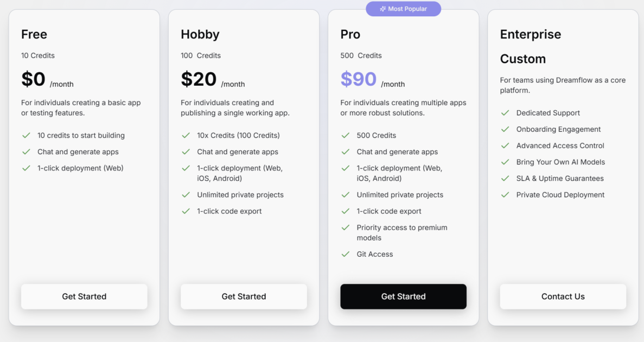Select the Most Popular badge

[x=403, y=9]
